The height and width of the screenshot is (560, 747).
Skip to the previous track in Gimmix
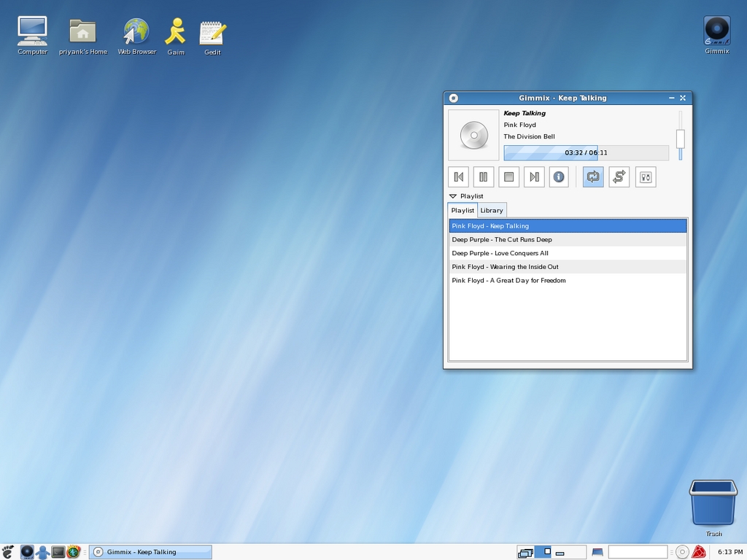point(459,177)
